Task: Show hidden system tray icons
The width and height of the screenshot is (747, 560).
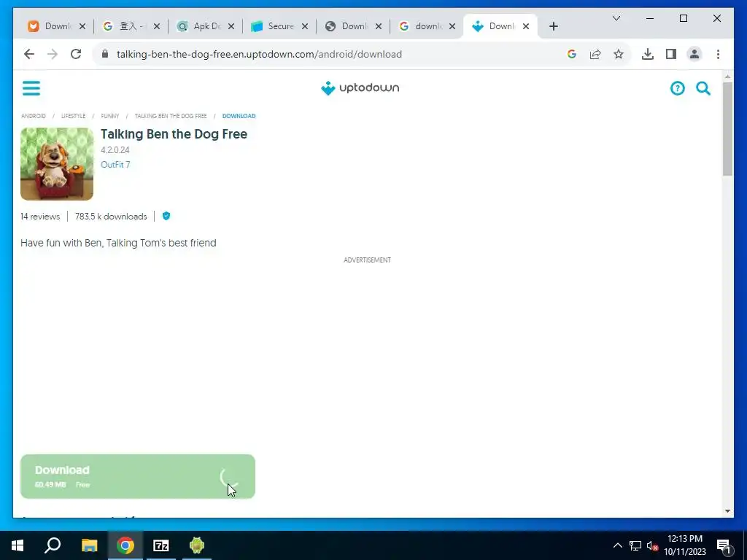Action: 617,545
